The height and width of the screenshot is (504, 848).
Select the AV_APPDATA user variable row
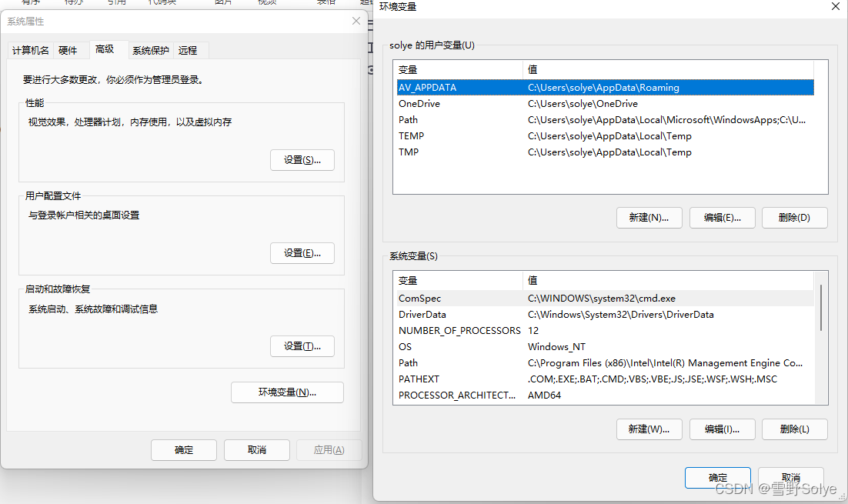pyautogui.click(x=605, y=87)
